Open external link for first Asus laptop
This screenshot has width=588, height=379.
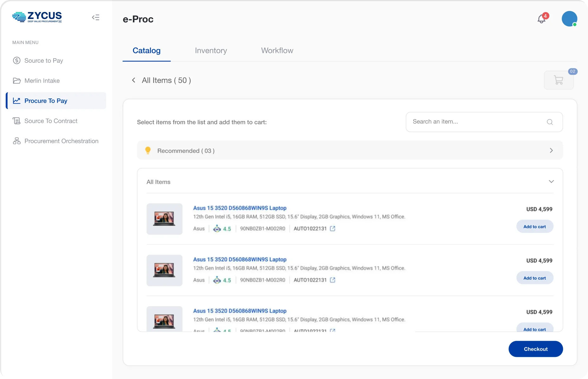point(332,229)
